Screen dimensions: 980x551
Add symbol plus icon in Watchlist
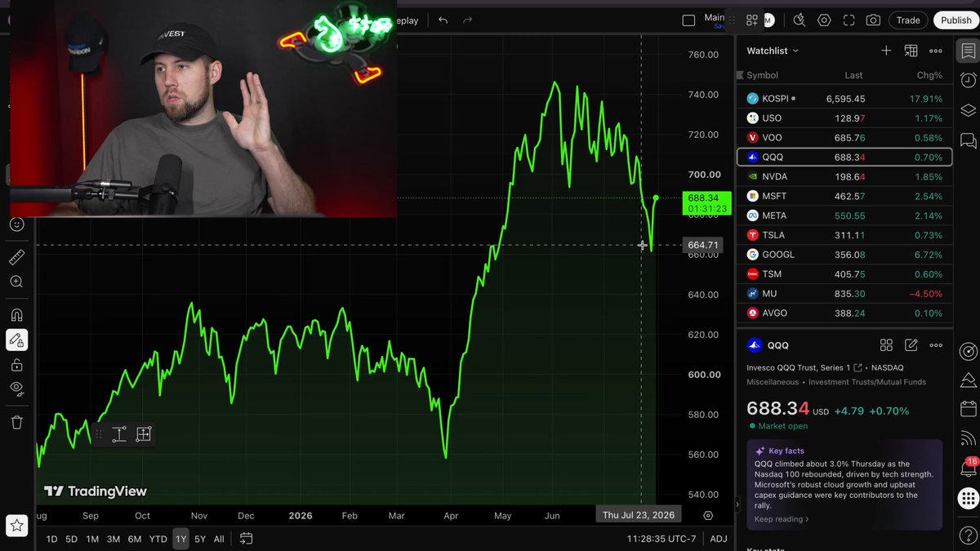pos(886,51)
